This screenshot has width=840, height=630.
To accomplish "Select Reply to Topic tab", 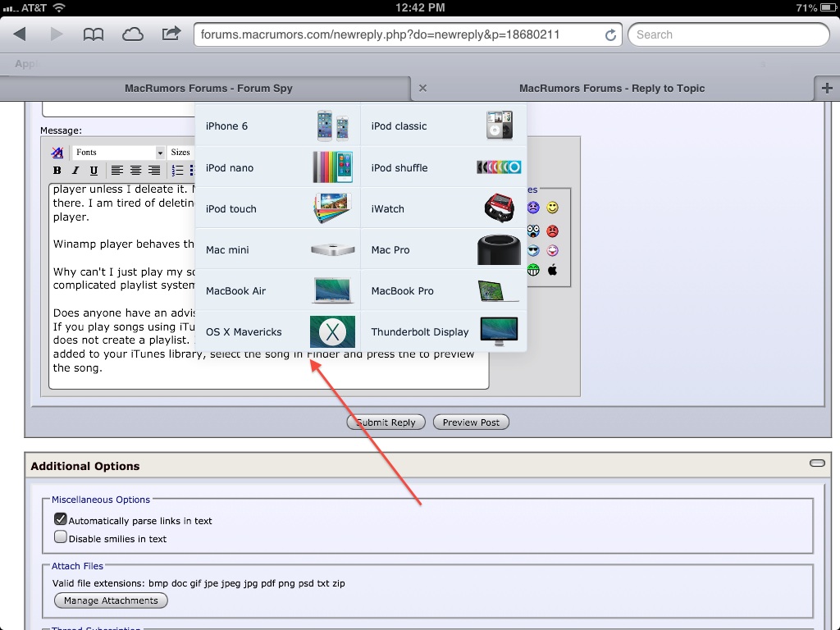I will (x=612, y=89).
